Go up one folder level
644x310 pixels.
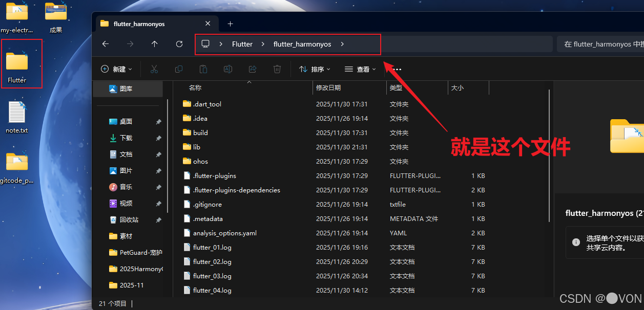(x=155, y=44)
